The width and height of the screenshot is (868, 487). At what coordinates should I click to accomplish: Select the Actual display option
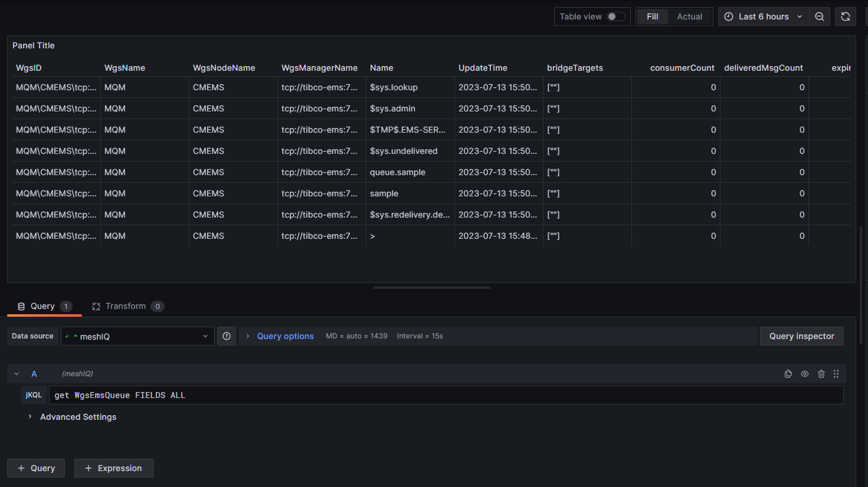point(690,17)
